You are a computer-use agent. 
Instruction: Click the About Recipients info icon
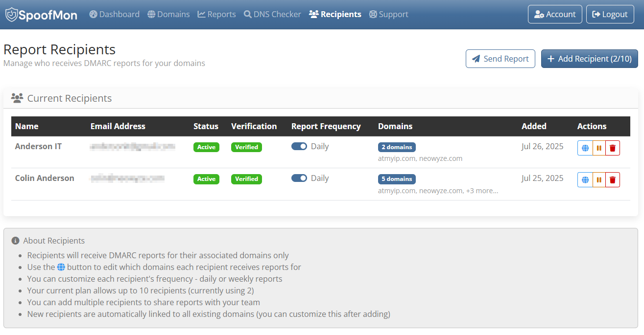point(16,241)
